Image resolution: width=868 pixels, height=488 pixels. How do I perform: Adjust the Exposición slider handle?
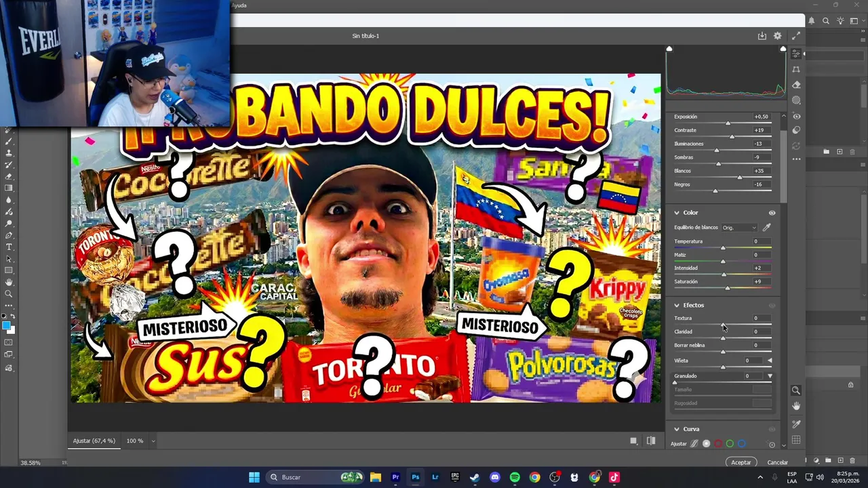click(728, 123)
